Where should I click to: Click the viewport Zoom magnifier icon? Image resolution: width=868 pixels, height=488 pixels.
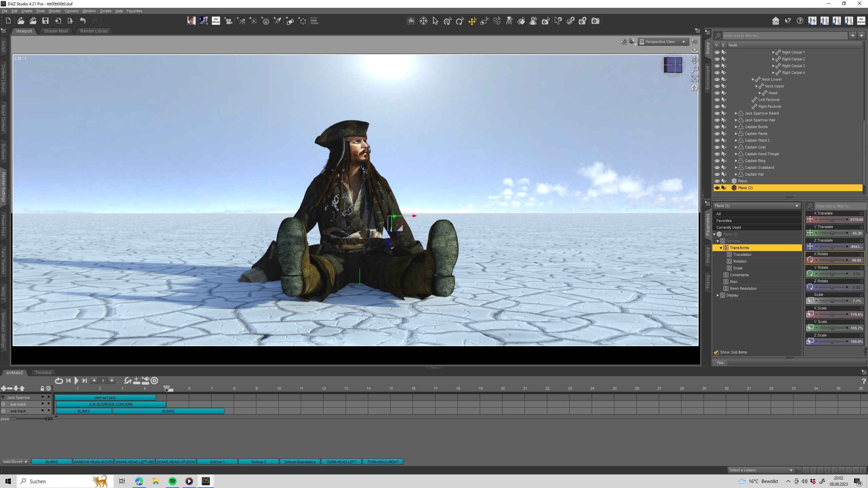pos(694,69)
